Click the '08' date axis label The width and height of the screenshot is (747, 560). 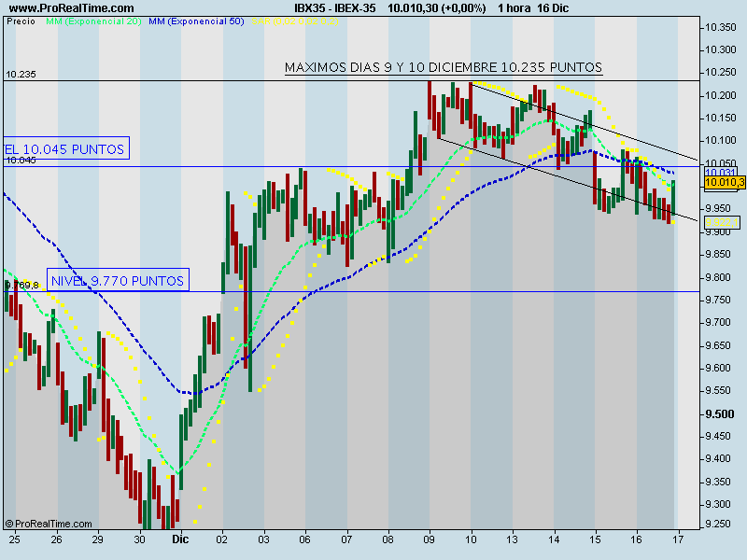coord(388,539)
